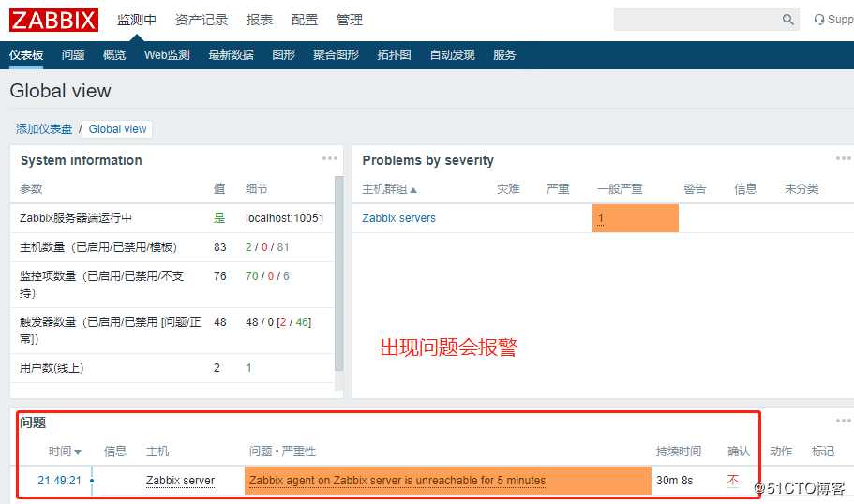The image size is (854, 504).
Task: Click the 未分类 severity column header
Action: point(802,189)
